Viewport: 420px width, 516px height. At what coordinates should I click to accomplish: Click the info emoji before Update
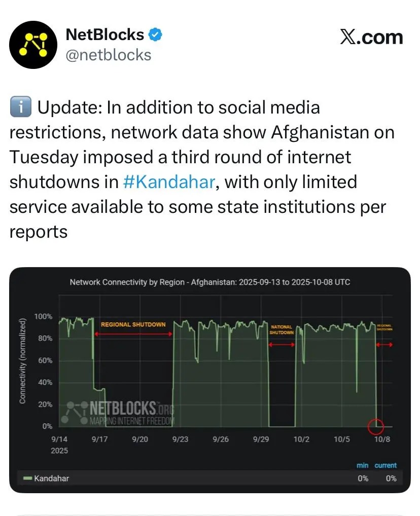[20, 108]
